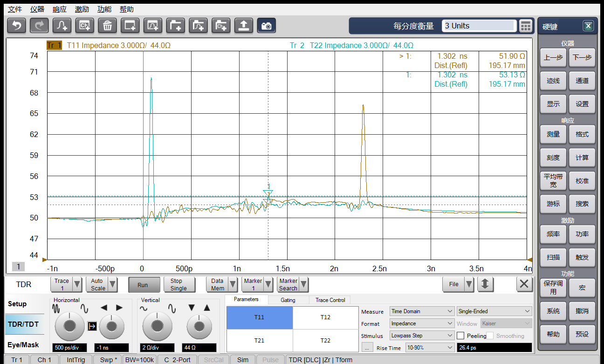Viewport: 604px width, 364px height.
Task: Open the 文件 menu
Action: tap(15, 9)
